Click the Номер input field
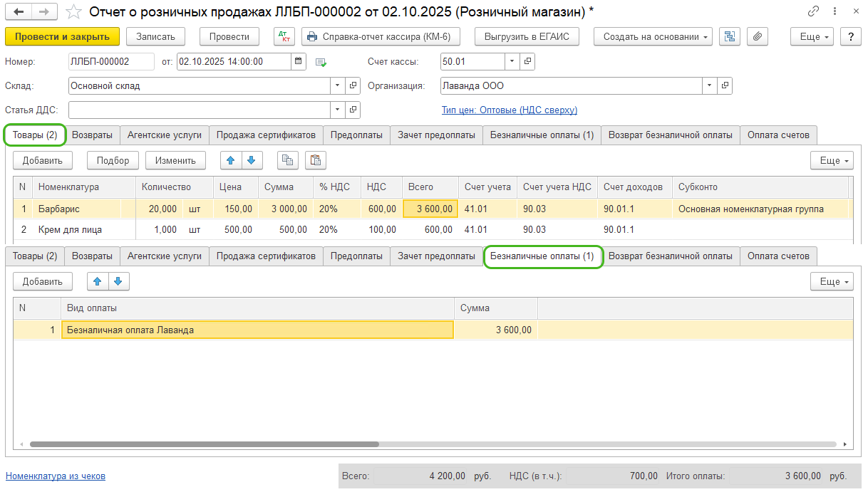 pyautogui.click(x=110, y=62)
